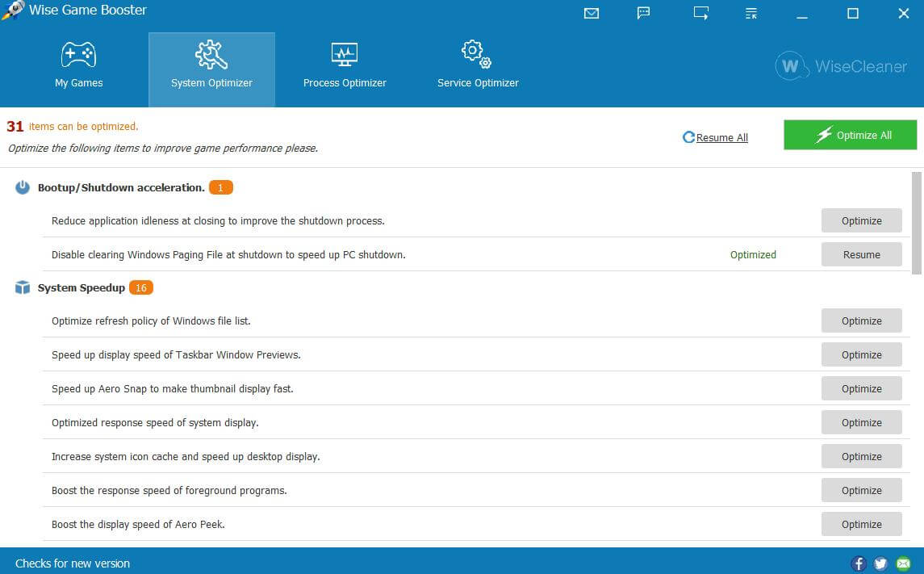The image size is (924, 574).
Task: Select 'Speed up Aero Snap' row text
Action: pyautogui.click(x=172, y=388)
